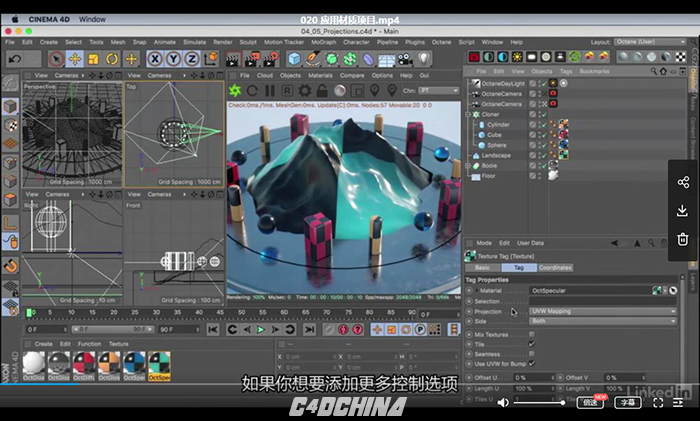Switch to the Basic tab
The image size is (700, 421).
[482, 267]
